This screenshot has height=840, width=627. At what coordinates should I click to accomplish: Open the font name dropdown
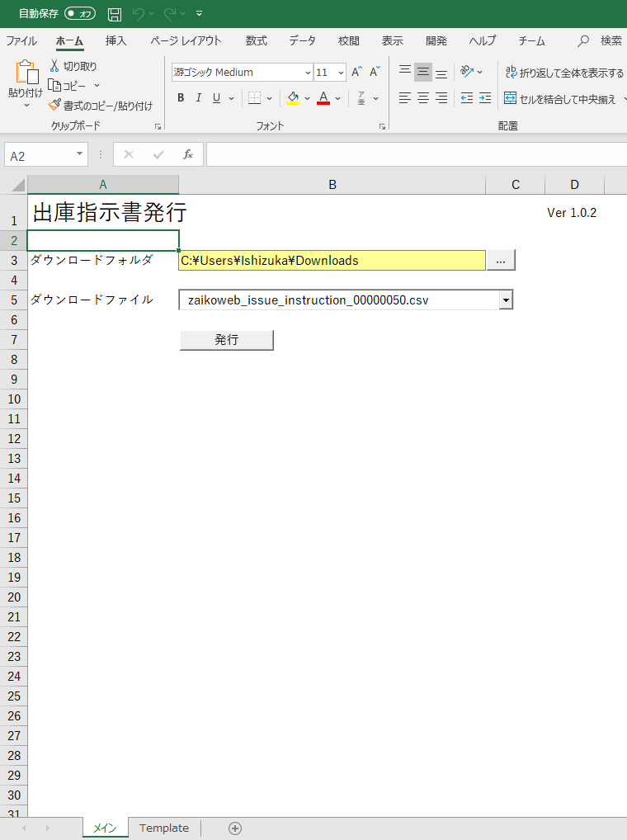pyautogui.click(x=308, y=73)
